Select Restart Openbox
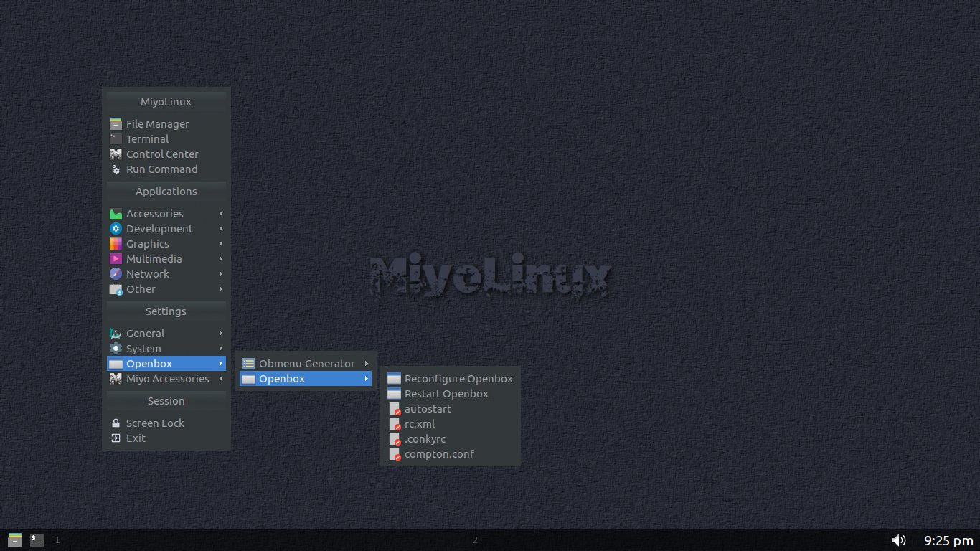 [x=446, y=393]
